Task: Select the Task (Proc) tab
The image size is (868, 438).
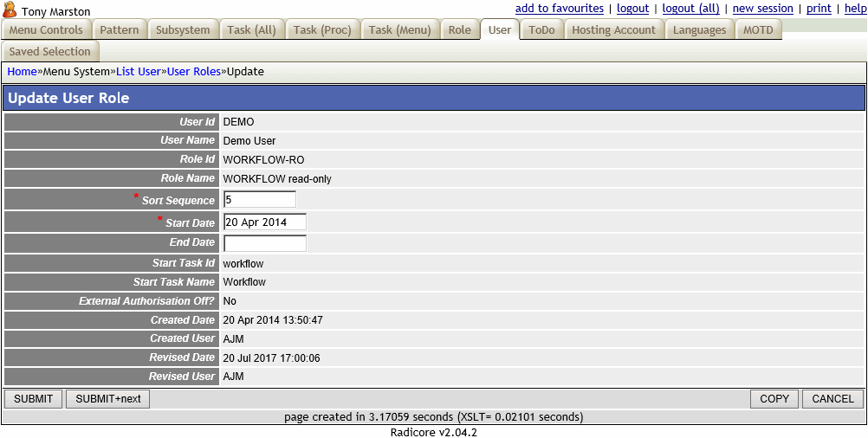Action: pyautogui.click(x=322, y=30)
